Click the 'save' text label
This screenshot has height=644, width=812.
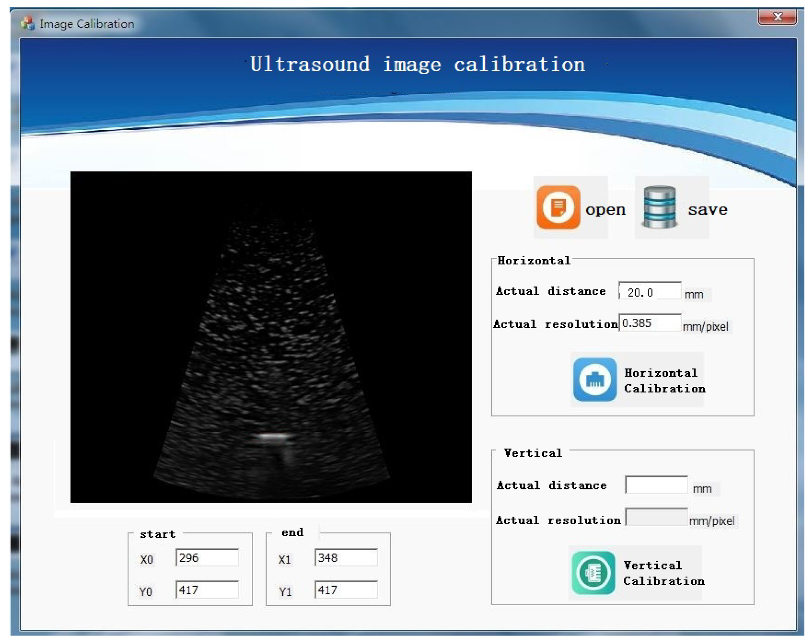coord(707,209)
